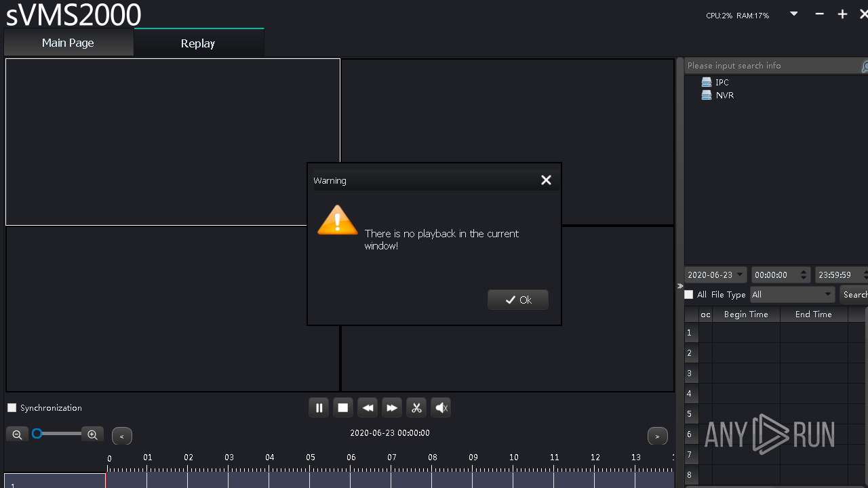Viewport: 868px width, 488px height.
Task: Click the Begin Time column header
Action: click(746, 314)
